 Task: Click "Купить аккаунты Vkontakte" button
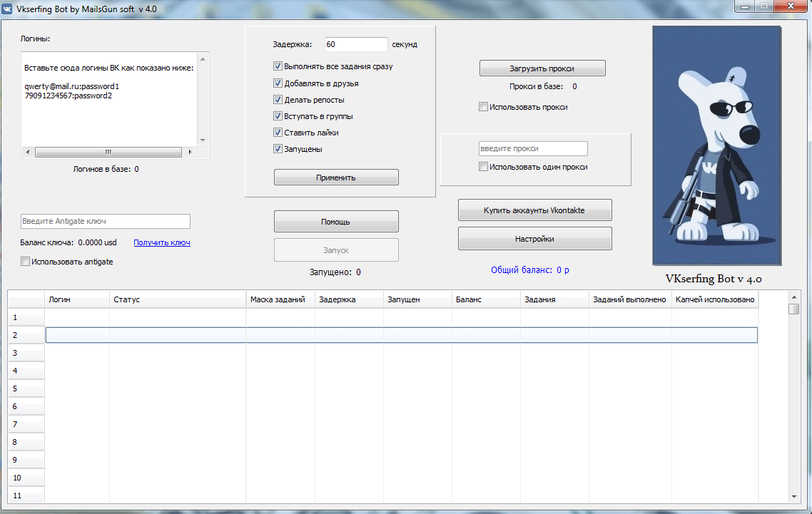534,210
